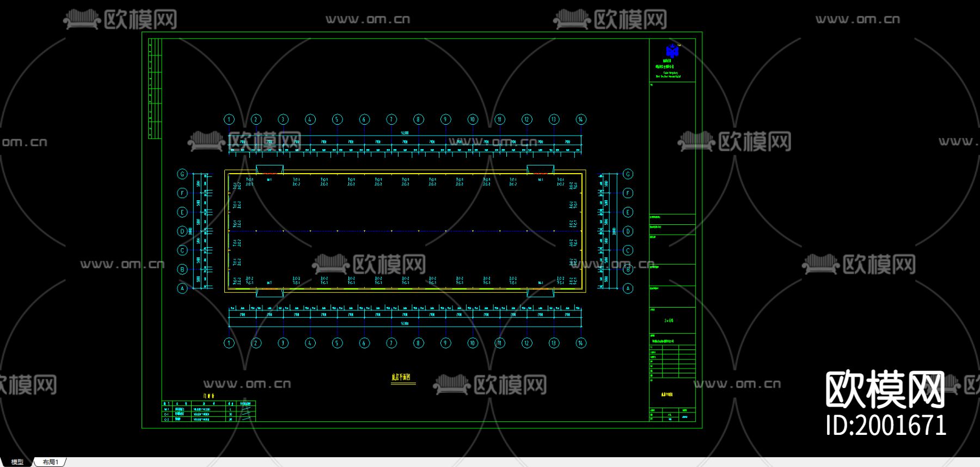The width and height of the screenshot is (980, 467).
Task: Select right-side axis bubble D
Action: (x=628, y=231)
